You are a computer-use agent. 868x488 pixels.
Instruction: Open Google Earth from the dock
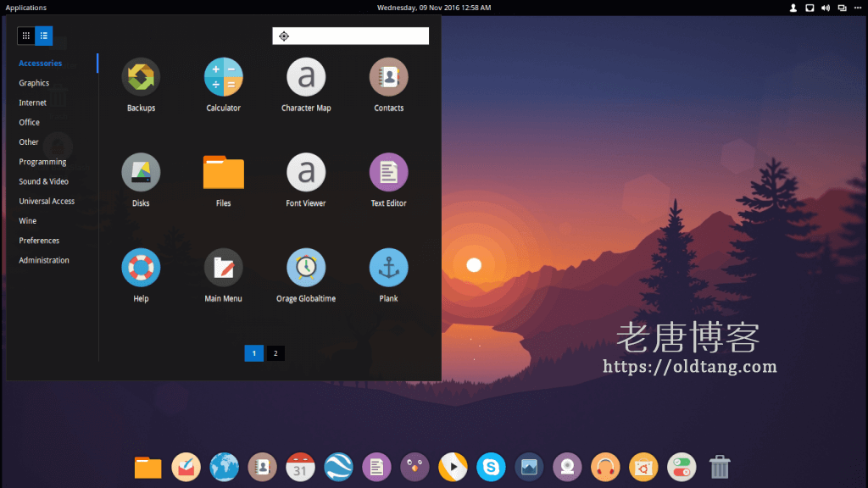(x=338, y=467)
